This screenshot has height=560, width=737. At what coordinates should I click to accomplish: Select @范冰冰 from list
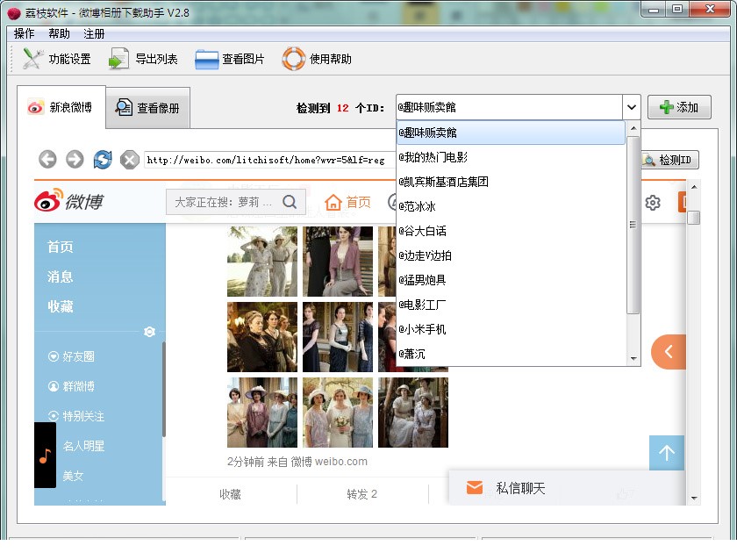click(511, 206)
